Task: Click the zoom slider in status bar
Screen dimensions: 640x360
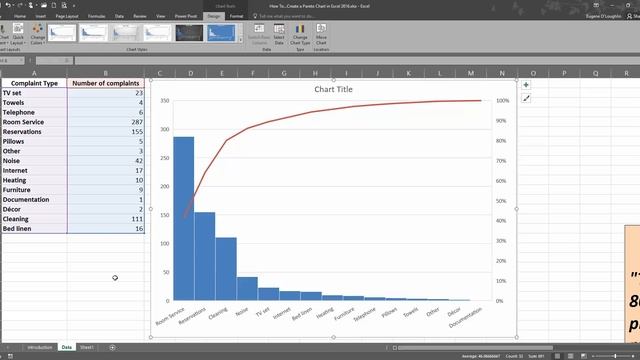Action: coord(615,356)
